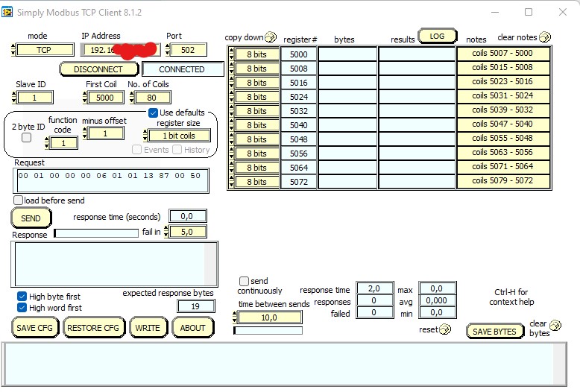Click stepper arrows beside First Coil
580x392 pixels.
tap(85, 98)
